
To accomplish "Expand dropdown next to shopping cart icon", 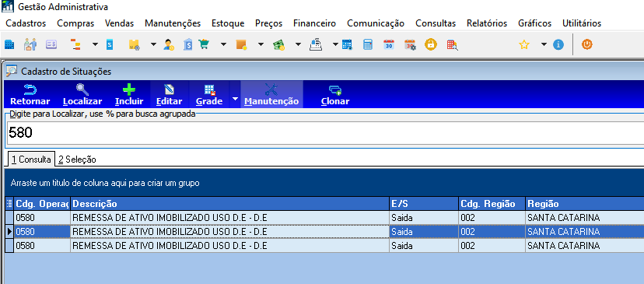I will [223, 44].
